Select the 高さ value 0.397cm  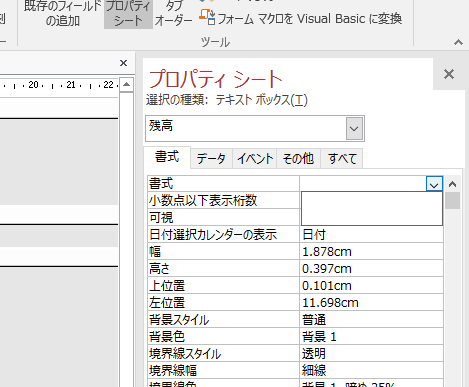click(x=371, y=269)
